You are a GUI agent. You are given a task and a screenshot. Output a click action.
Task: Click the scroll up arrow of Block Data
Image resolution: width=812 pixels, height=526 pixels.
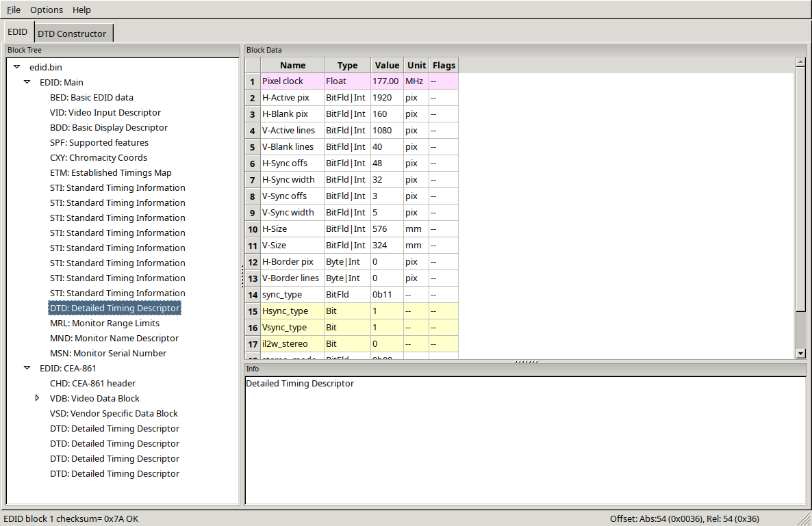(x=800, y=62)
